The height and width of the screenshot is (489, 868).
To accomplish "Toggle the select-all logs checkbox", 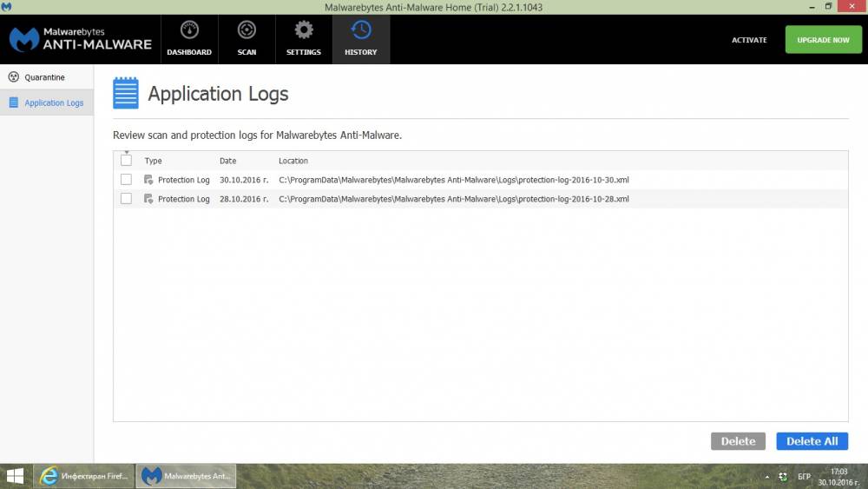I will coord(126,161).
